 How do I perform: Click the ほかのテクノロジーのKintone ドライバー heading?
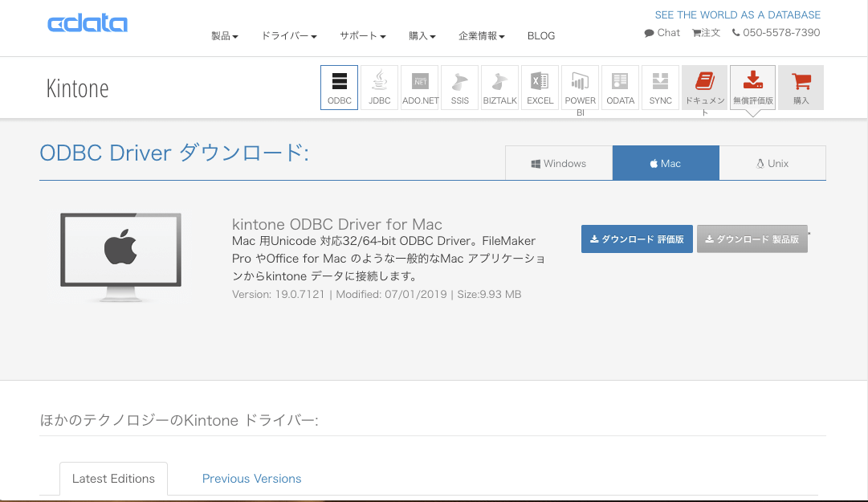179,421
